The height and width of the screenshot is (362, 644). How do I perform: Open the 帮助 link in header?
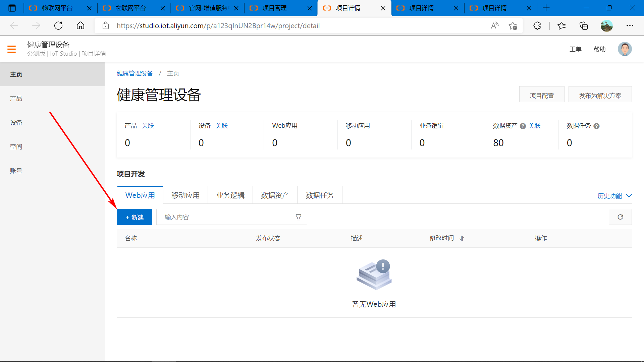pyautogui.click(x=600, y=49)
